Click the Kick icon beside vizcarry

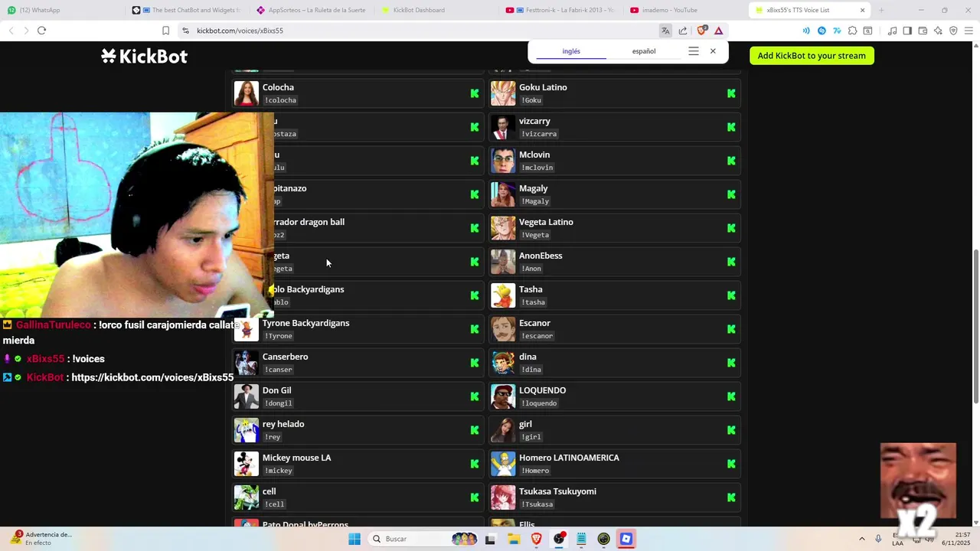(x=731, y=127)
